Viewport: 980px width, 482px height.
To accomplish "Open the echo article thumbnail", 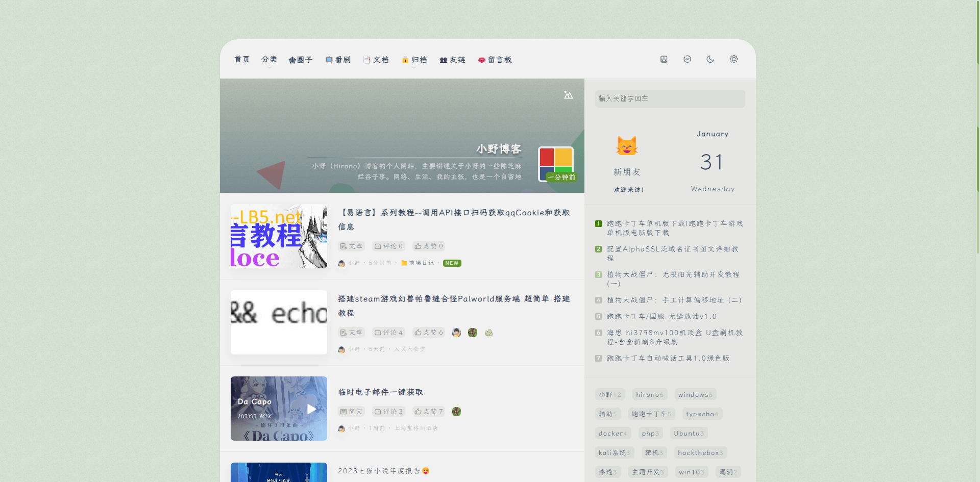I will pos(279,322).
